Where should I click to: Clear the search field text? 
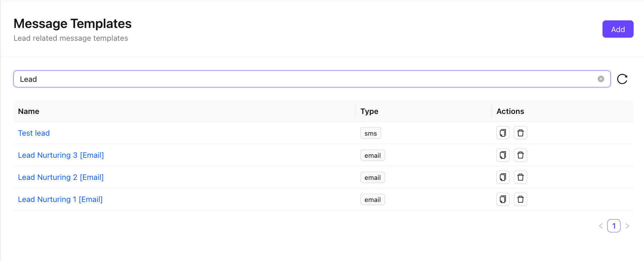click(x=601, y=79)
